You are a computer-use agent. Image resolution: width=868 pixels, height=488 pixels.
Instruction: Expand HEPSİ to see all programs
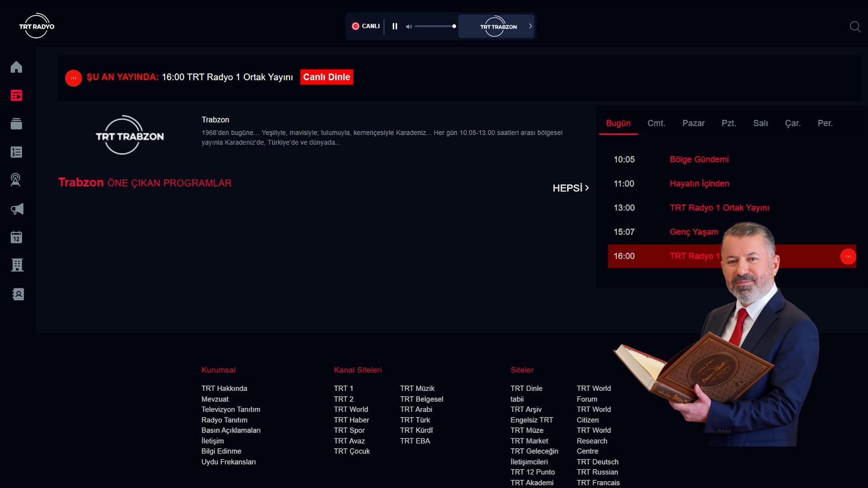[571, 188]
